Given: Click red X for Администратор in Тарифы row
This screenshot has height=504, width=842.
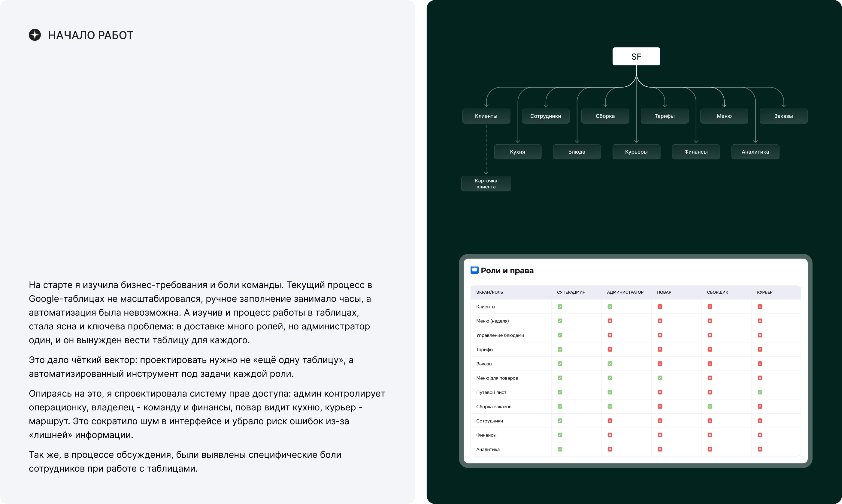Looking at the screenshot, I should point(610,349).
